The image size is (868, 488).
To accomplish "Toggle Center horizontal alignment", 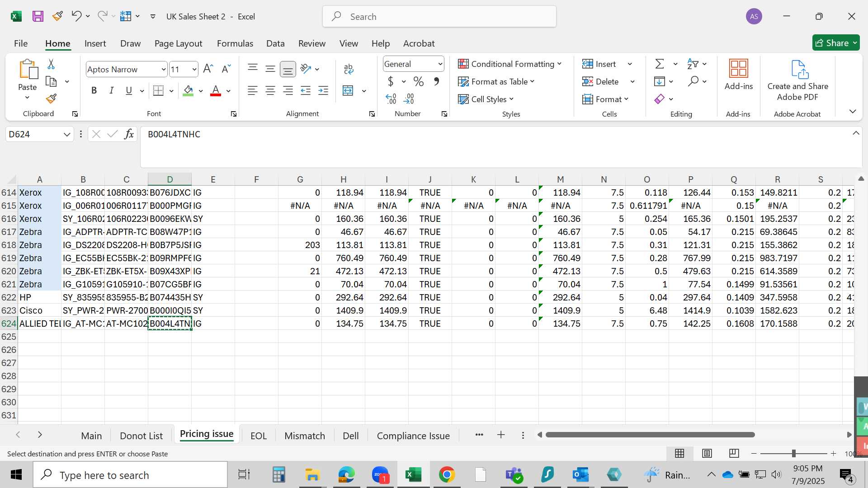I will 270,91.
